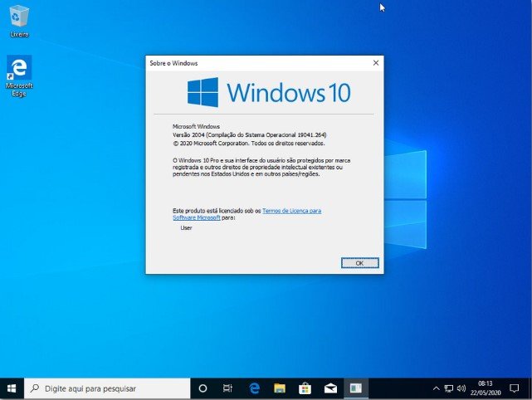Open the Mail app on taskbar
The image size is (532, 400).
330,388
